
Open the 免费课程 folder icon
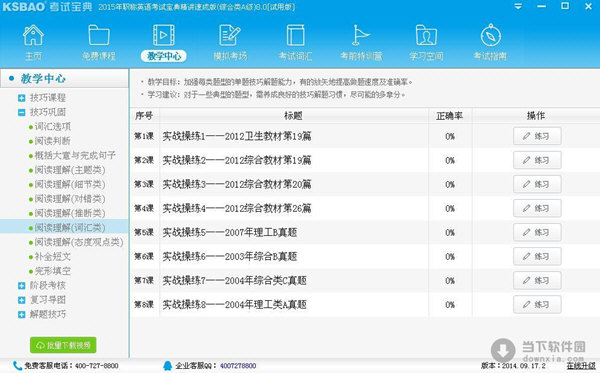tap(99, 36)
